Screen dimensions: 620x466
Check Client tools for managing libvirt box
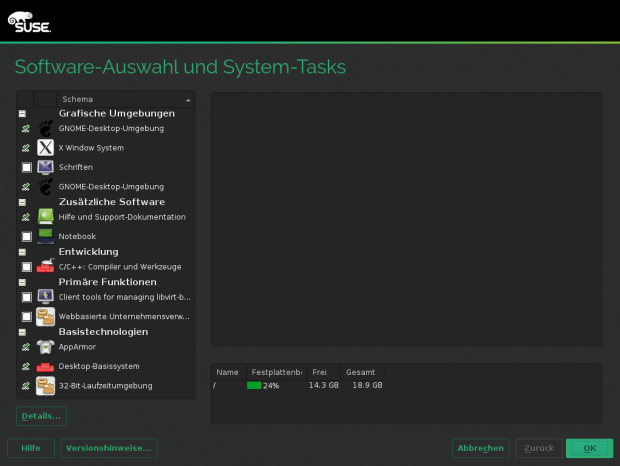[26, 297]
